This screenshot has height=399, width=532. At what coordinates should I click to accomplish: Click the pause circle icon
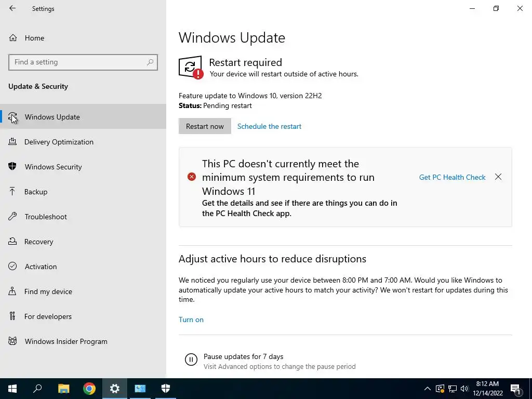coord(191,360)
